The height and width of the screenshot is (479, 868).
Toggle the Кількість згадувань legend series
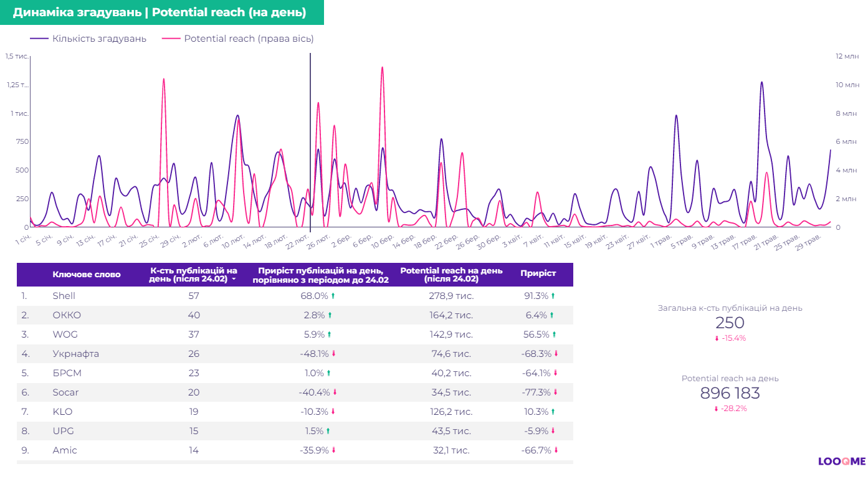(88, 39)
